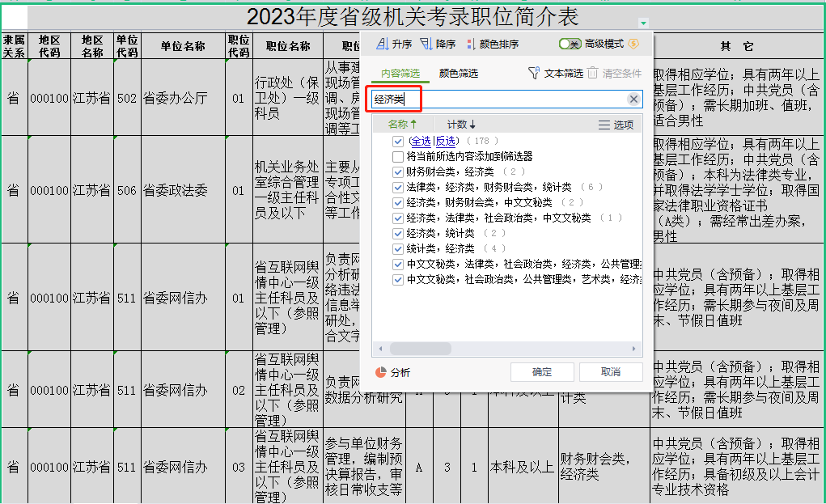This screenshot has height=504, width=826.
Task: Cancel the filter with 取消
Action: [x=611, y=372]
